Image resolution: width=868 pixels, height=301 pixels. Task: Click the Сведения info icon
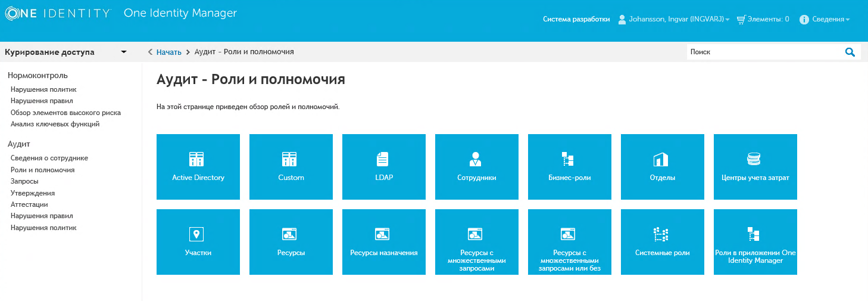pyautogui.click(x=804, y=19)
